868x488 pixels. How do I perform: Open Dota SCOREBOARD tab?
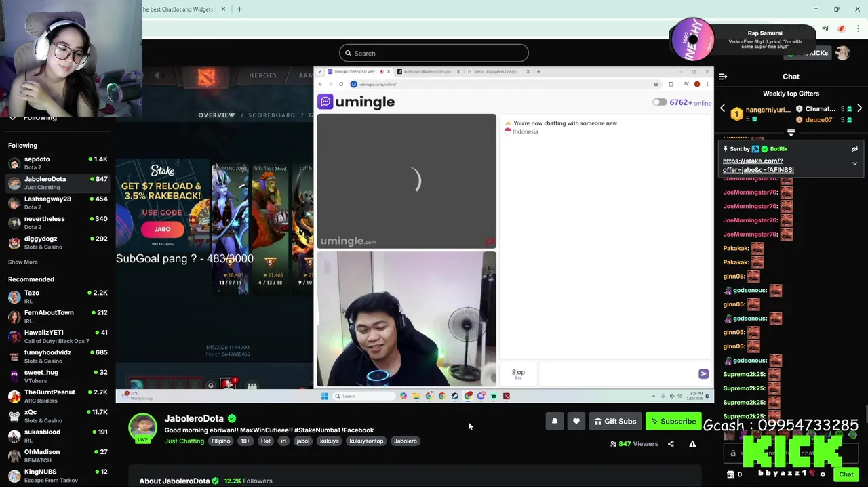[272, 115]
